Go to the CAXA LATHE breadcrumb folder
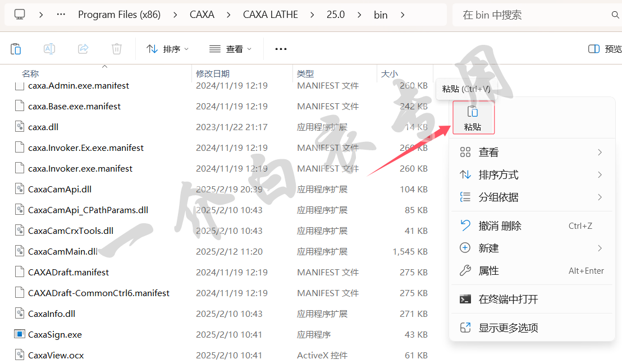622x364 pixels. click(x=271, y=15)
